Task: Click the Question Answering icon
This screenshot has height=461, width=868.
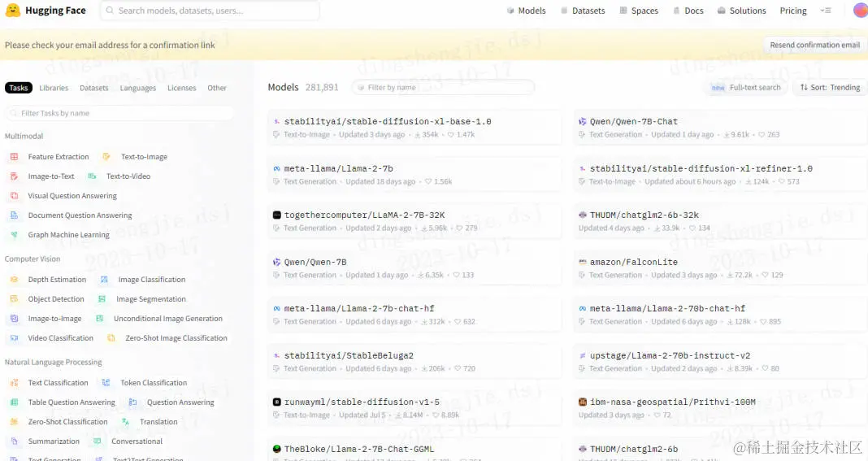Action: [x=132, y=402]
